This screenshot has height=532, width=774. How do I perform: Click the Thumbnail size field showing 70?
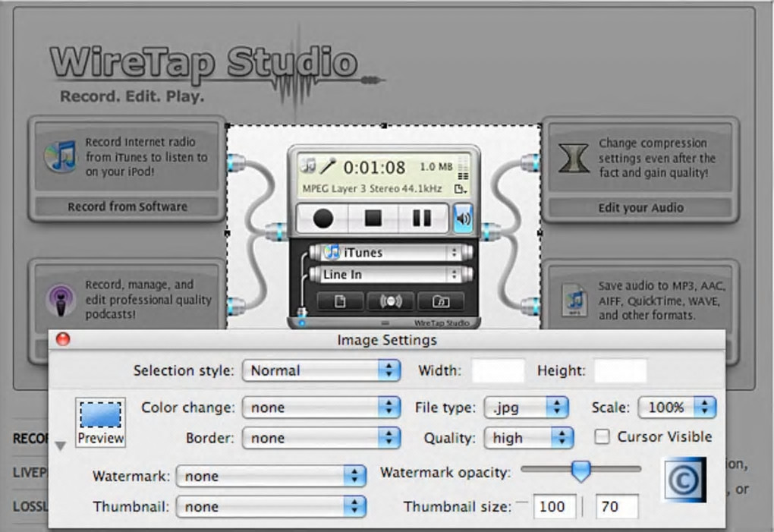(617, 506)
